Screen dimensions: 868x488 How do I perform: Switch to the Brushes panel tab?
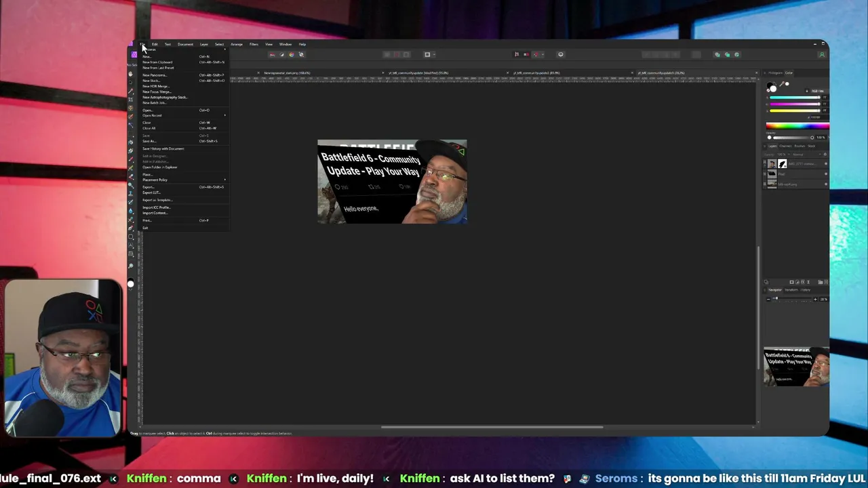(800, 146)
